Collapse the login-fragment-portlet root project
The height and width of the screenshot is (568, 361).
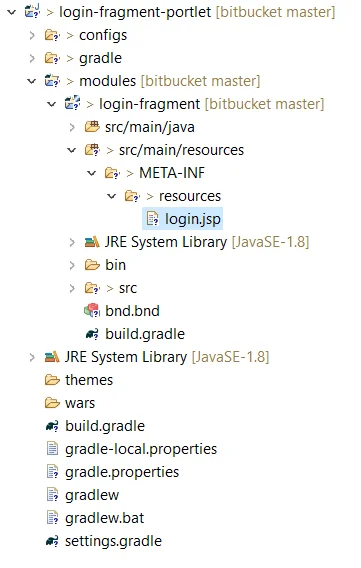(x=12, y=12)
